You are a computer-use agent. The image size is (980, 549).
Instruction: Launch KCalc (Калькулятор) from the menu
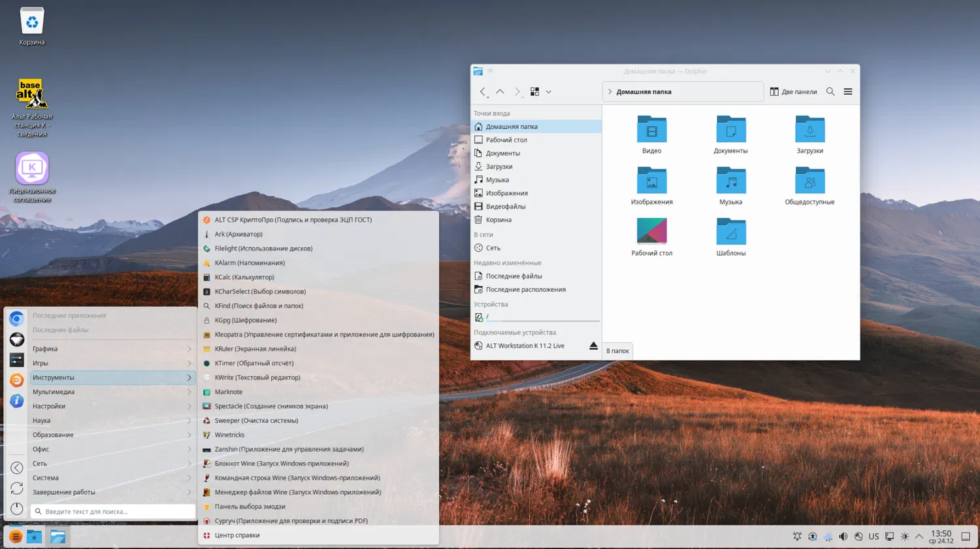244,277
